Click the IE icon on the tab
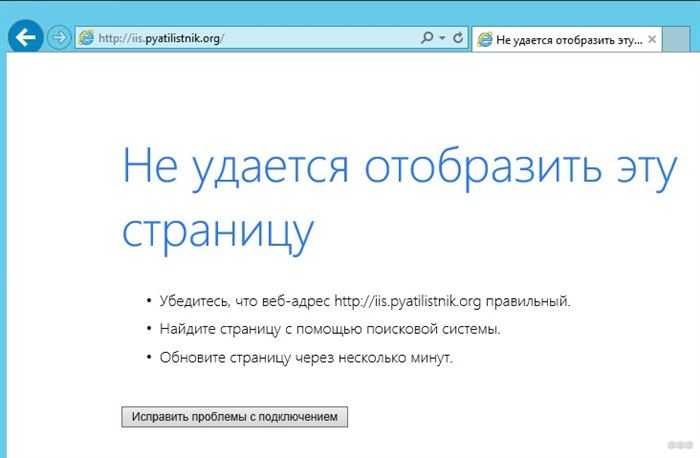Screen dimensions: 700x458 pyautogui.click(x=485, y=40)
